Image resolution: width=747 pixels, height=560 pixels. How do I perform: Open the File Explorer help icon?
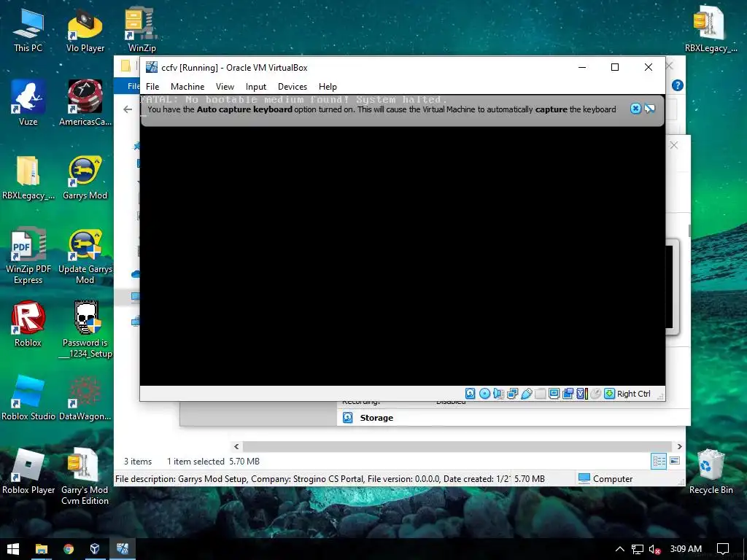click(677, 85)
